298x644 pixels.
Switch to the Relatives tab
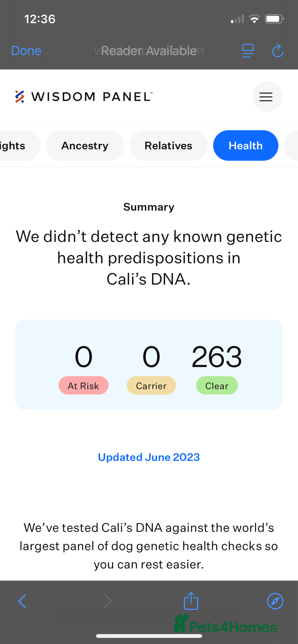pyautogui.click(x=168, y=145)
